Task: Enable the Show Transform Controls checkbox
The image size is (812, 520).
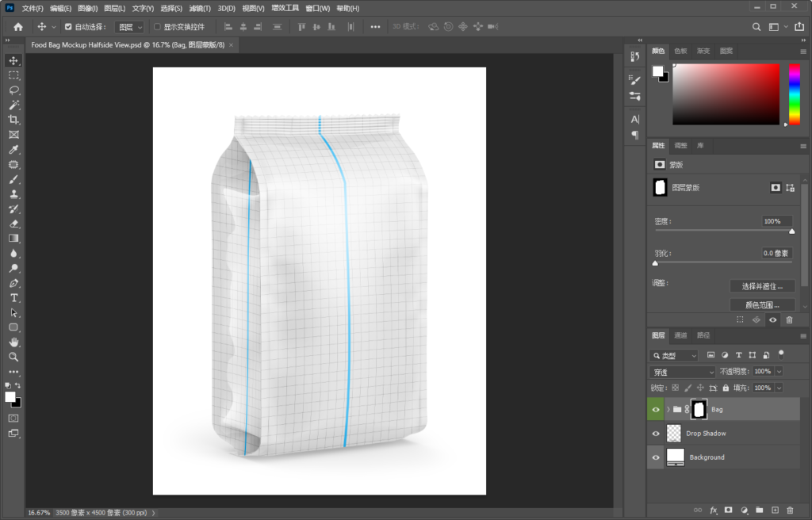Action: click(158, 27)
